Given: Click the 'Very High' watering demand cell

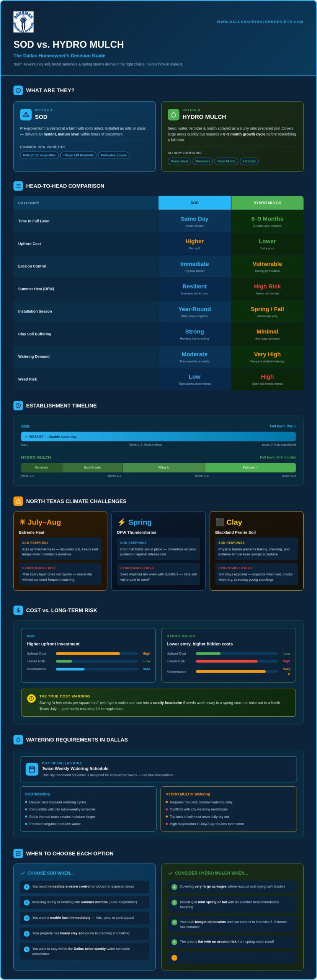Looking at the screenshot, I should click(x=267, y=356).
